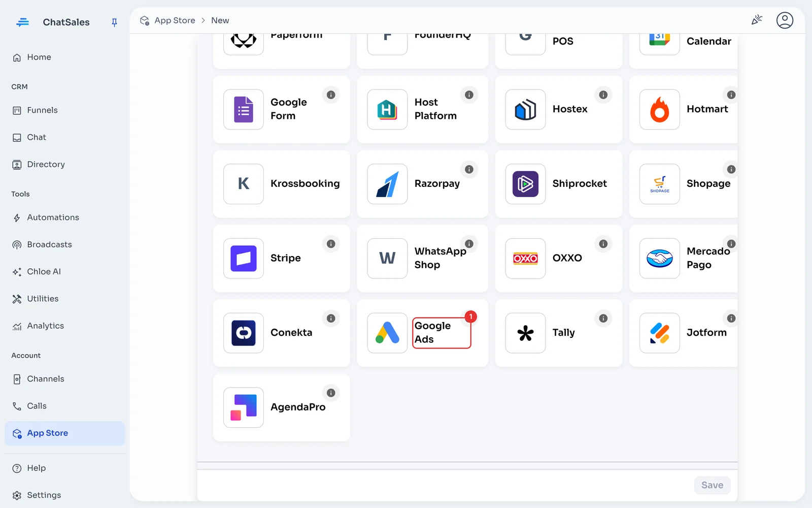Select the AgendaPro app icon
Image resolution: width=812 pixels, height=508 pixels.
click(x=244, y=407)
